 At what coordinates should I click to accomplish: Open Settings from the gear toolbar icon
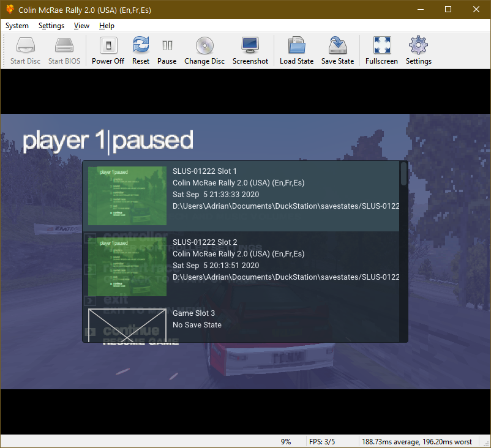pyautogui.click(x=419, y=51)
